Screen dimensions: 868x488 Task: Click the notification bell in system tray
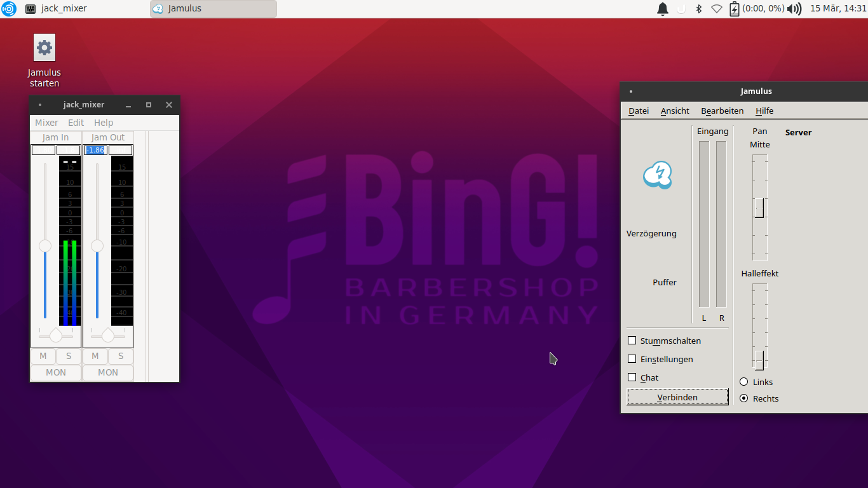click(x=662, y=9)
